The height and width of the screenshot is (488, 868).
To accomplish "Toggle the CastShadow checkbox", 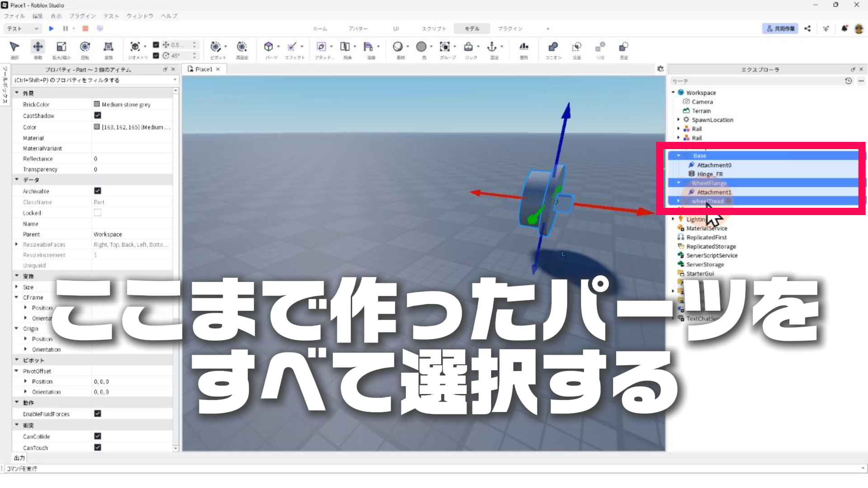I will (98, 116).
